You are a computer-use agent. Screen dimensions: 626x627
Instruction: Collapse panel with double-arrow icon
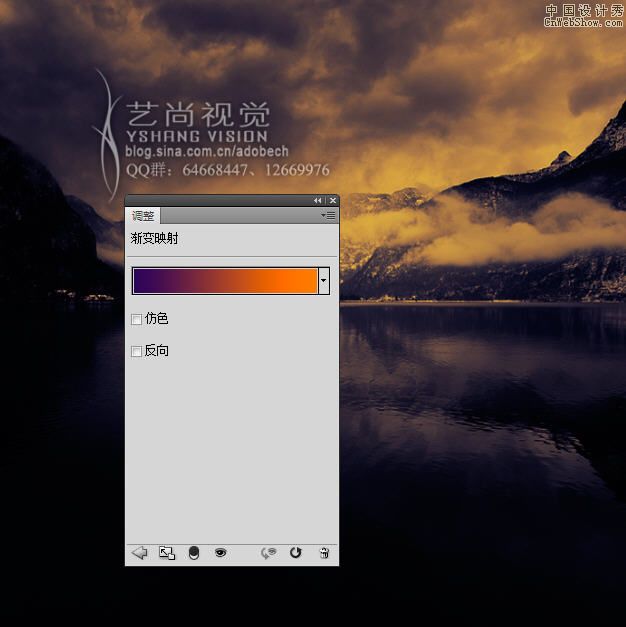click(318, 200)
